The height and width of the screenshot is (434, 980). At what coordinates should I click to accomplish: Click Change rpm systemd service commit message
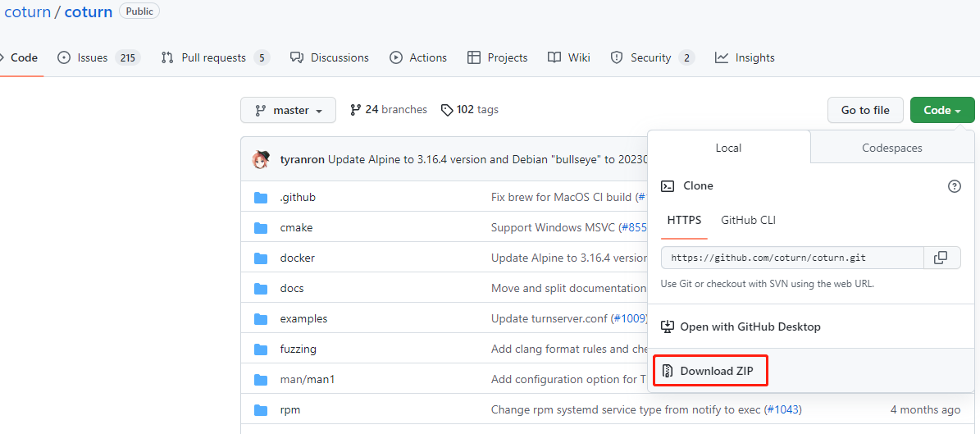click(x=626, y=410)
